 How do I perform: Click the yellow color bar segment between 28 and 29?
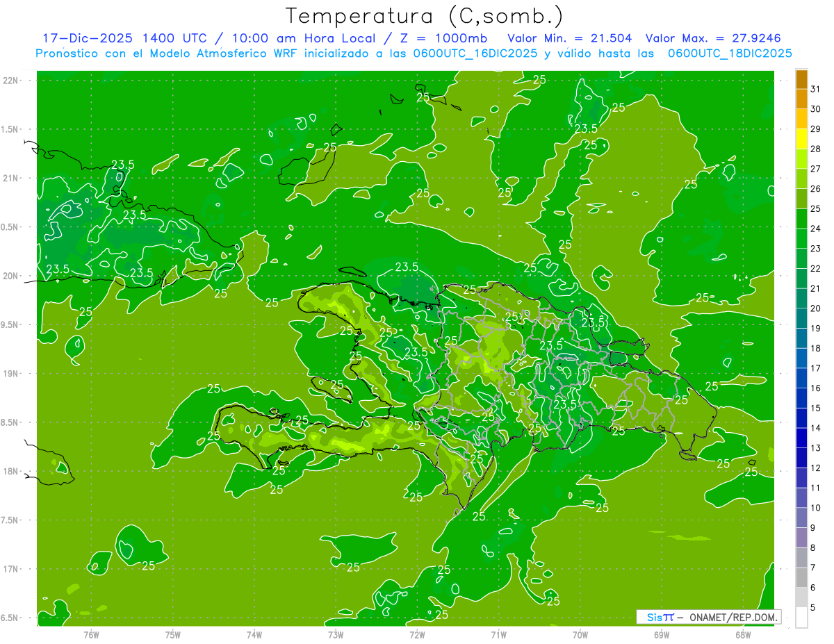pyautogui.click(x=801, y=139)
